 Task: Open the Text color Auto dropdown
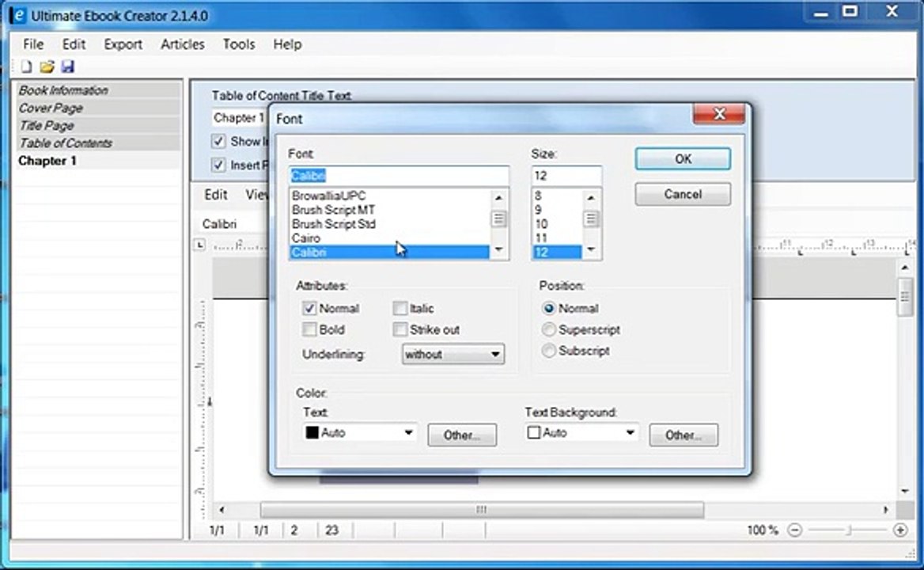click(x=359, y=433)
